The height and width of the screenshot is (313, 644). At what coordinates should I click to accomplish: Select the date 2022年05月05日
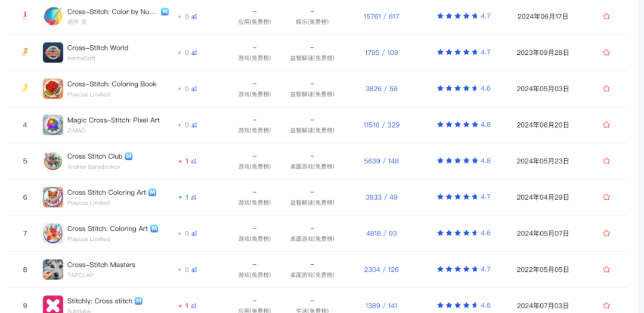click(x=543, y=269)
